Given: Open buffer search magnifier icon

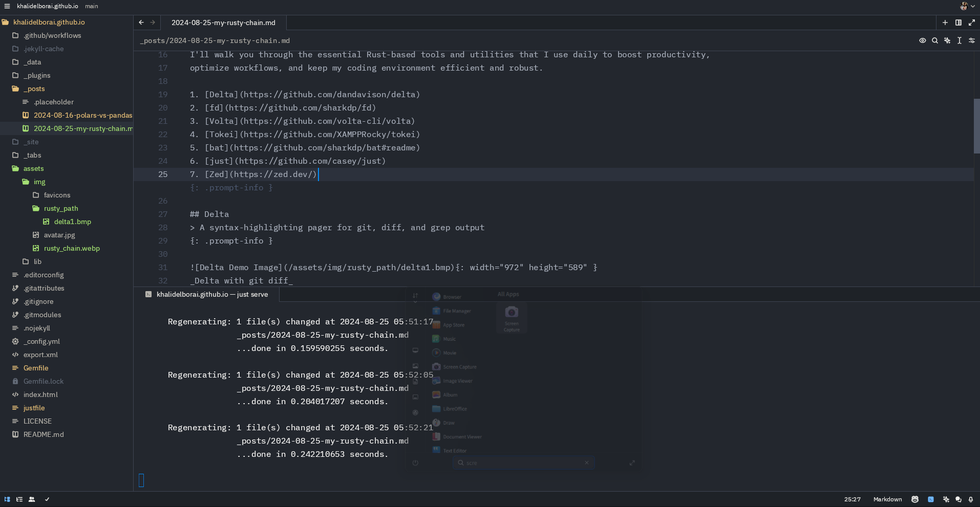Looking at the screenshot, I should pos(935,40).
